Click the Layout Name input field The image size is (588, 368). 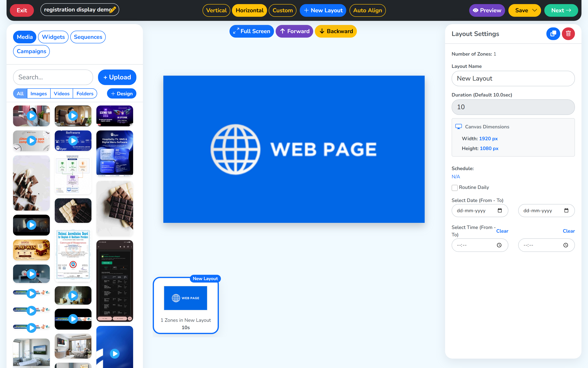(513, 78)
